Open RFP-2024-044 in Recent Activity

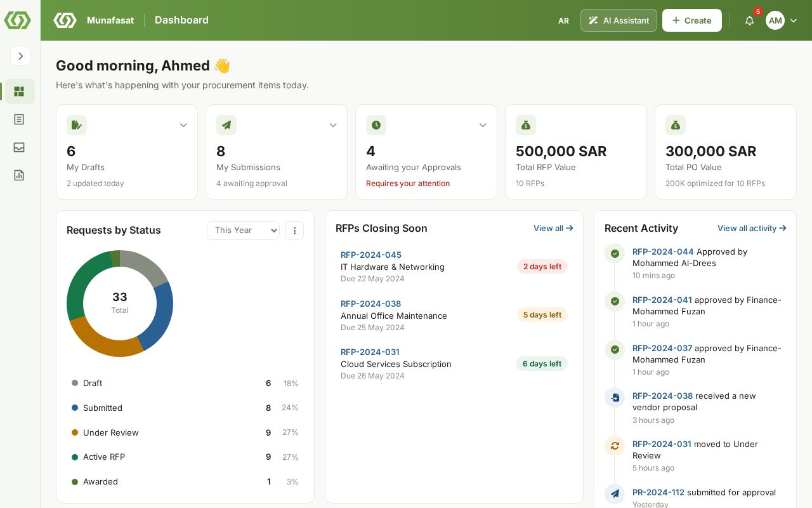[663, 251]
